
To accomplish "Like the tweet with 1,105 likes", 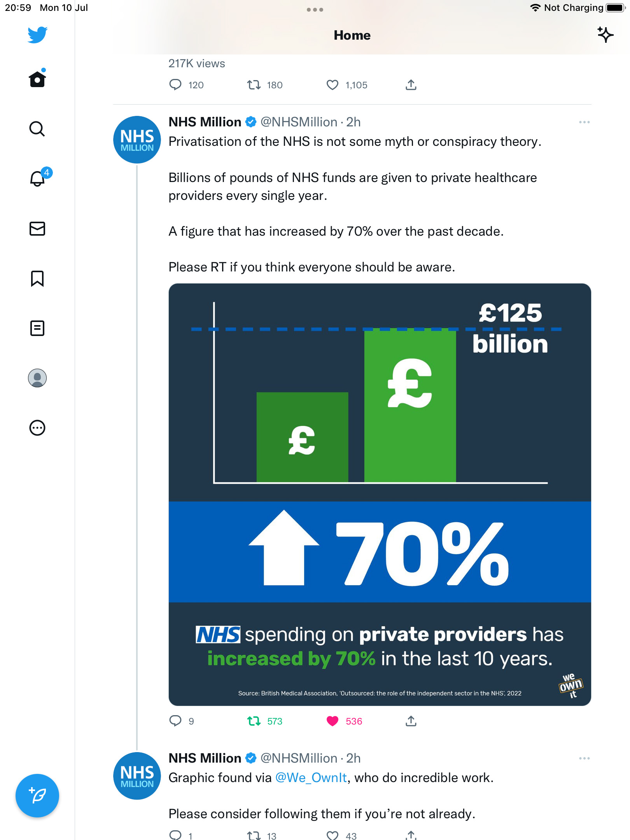I will (x=332, y=85).
